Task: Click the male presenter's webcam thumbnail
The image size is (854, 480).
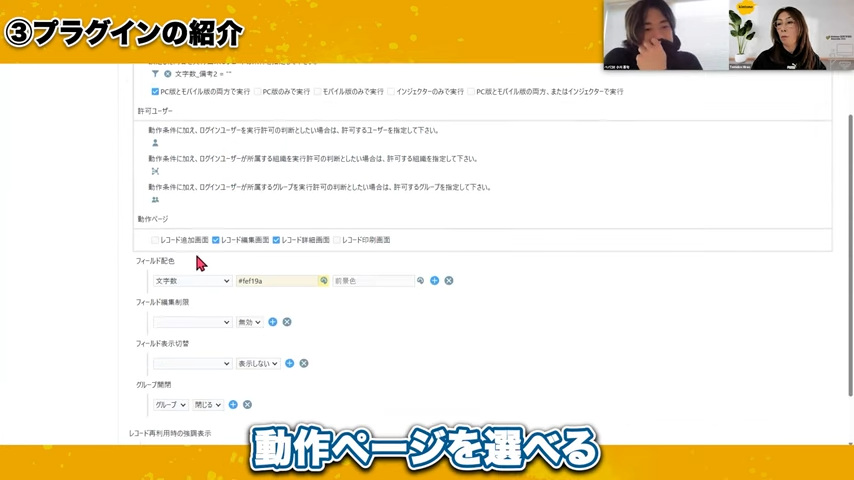Action: click(x=666, y=35)
